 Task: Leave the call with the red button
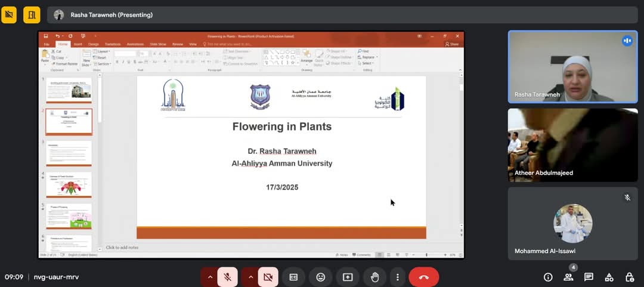(424, 277)
